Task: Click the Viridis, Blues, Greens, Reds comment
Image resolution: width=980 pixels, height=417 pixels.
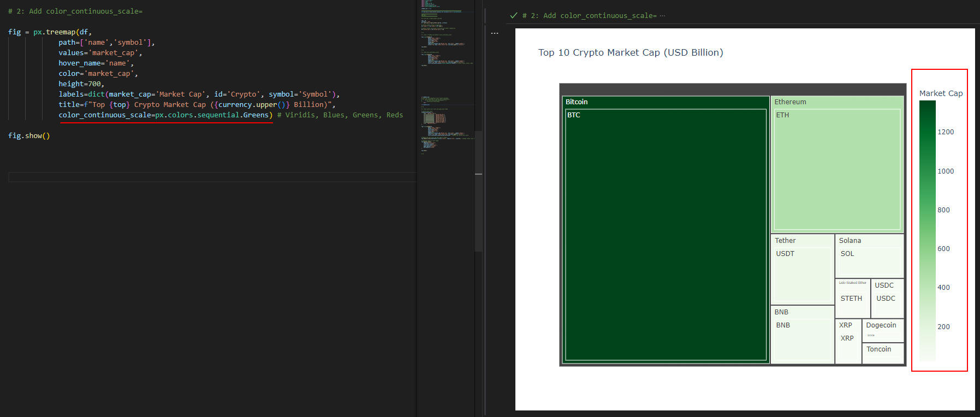Action: pos(340,115)
